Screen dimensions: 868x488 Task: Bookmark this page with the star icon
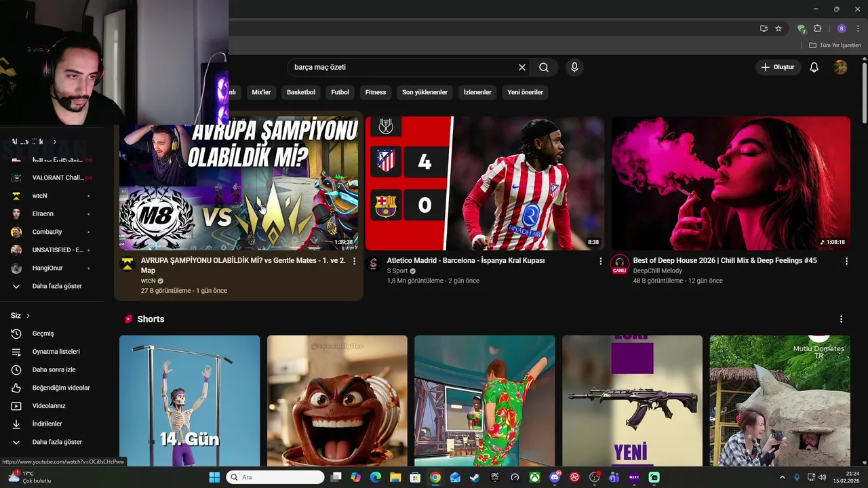[x=778, y=28]
